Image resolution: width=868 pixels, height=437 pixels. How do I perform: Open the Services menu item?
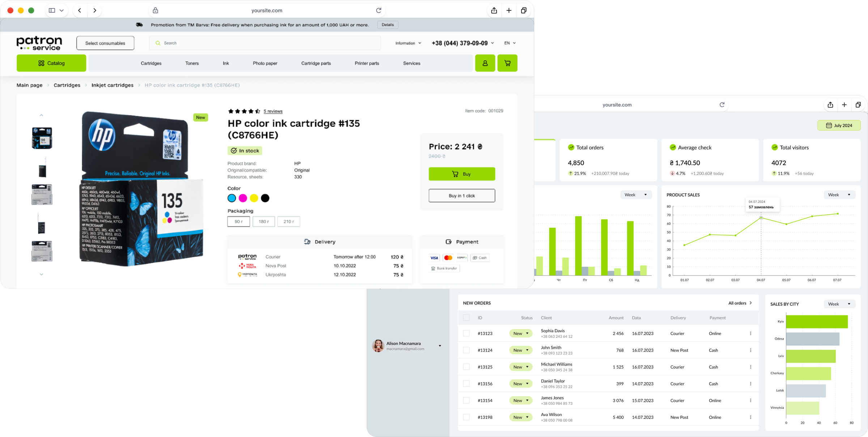tap(412, 63)
